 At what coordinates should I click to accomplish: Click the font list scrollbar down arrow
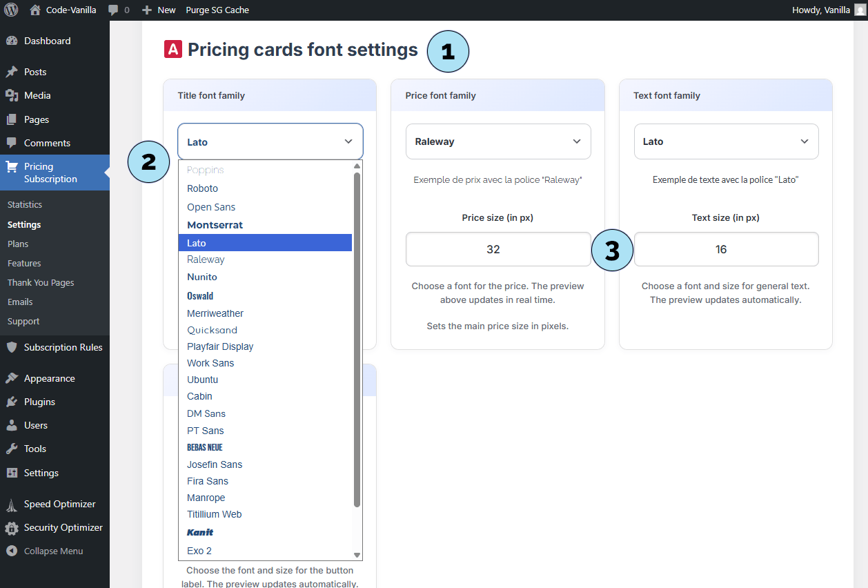[357, 555]
